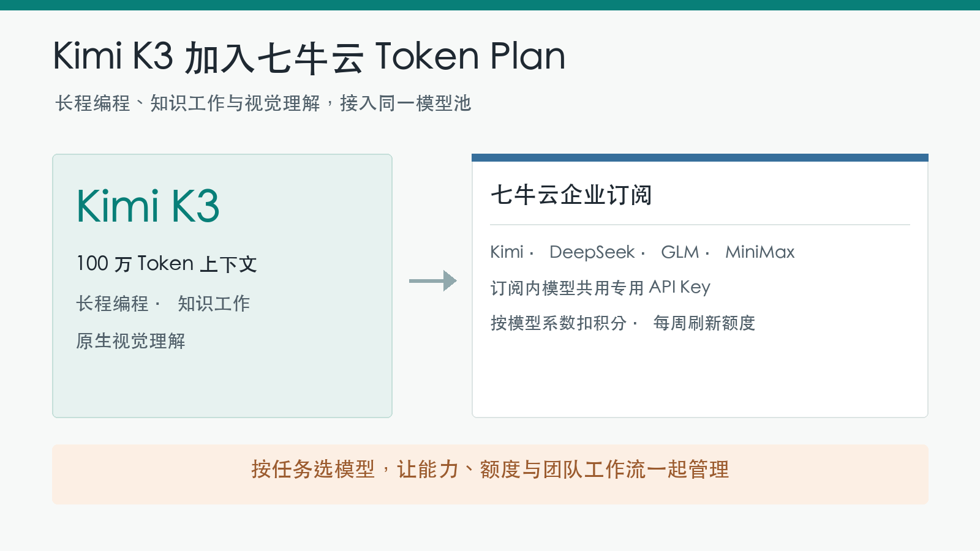Click the Kimi model name in list
The height and width of the screenshot is (551, 980).
click(507, 252)
